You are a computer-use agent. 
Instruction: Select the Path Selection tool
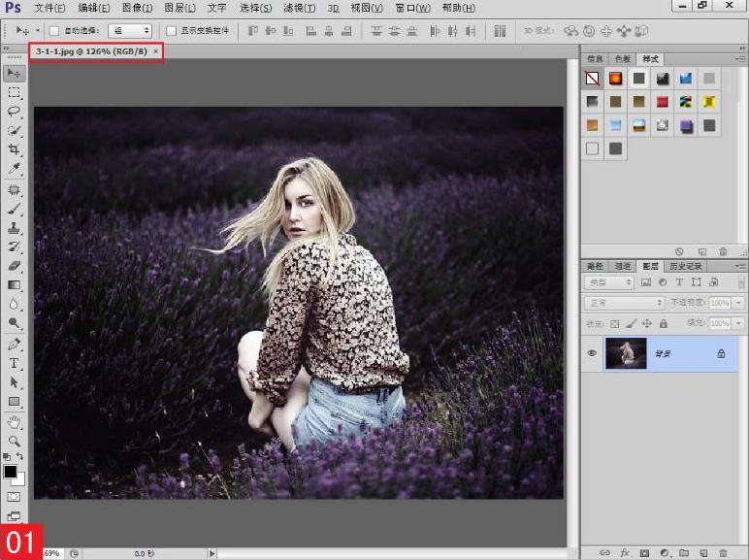coord(14,382)
